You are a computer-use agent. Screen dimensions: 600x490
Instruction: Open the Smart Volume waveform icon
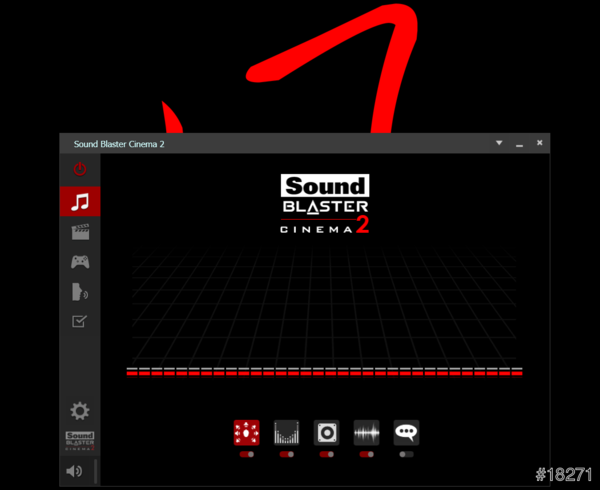coord(367,433)
